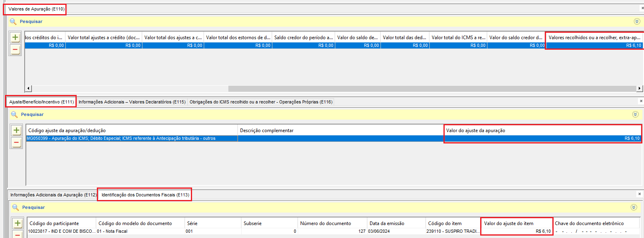The height and width of the screenshot is (238, 644).
Task: Click the magnifier icon in the E111 Pesquisar bar
Action: click(x=14, y=114)
